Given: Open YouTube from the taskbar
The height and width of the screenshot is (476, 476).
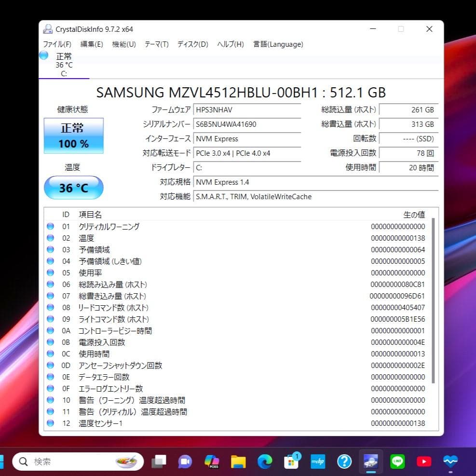Looking at the screenshot, I should coord(423,462).
